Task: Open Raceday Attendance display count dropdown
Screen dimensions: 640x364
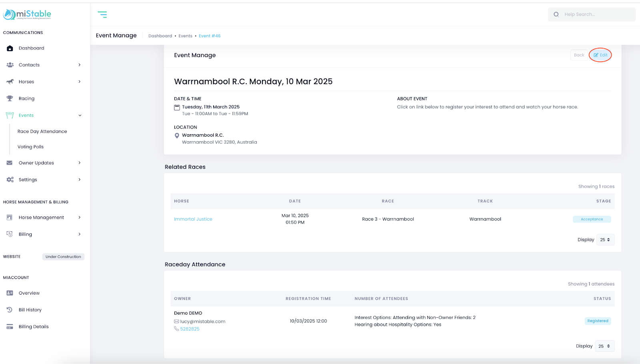Action: point(604,346)
